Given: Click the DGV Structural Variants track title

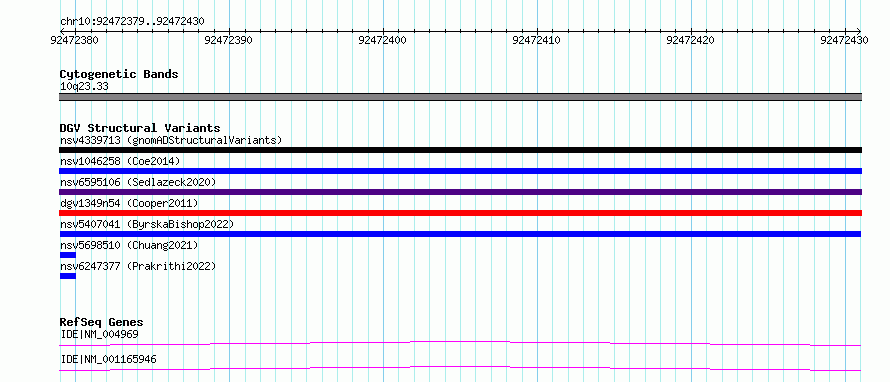Looking at the screenshot, I should (x=140, y=128).
